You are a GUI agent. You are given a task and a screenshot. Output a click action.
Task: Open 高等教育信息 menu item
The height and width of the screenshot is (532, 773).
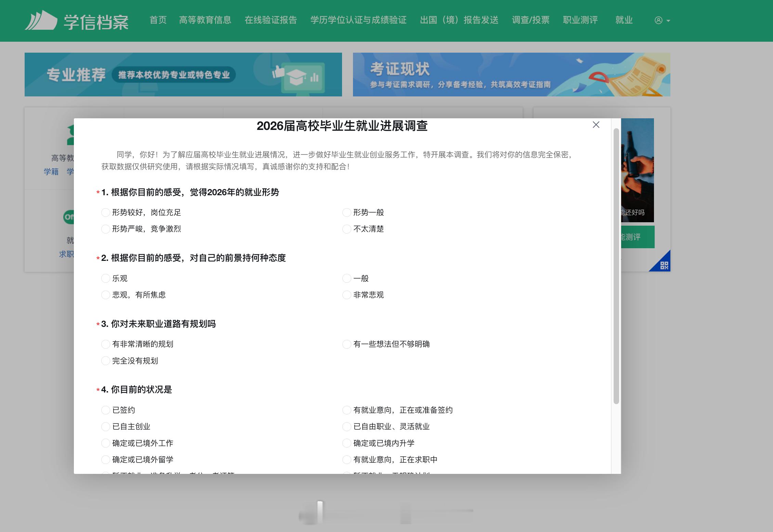pos(205,20)
